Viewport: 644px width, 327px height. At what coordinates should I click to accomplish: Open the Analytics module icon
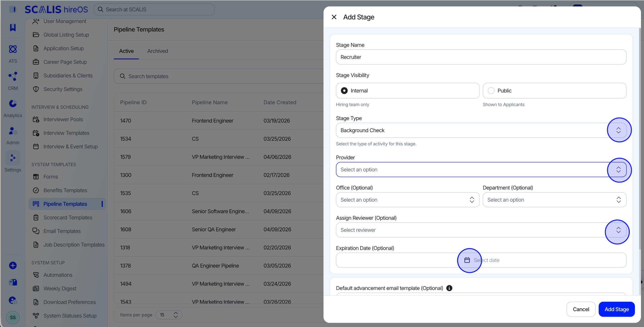coord(13,103)
